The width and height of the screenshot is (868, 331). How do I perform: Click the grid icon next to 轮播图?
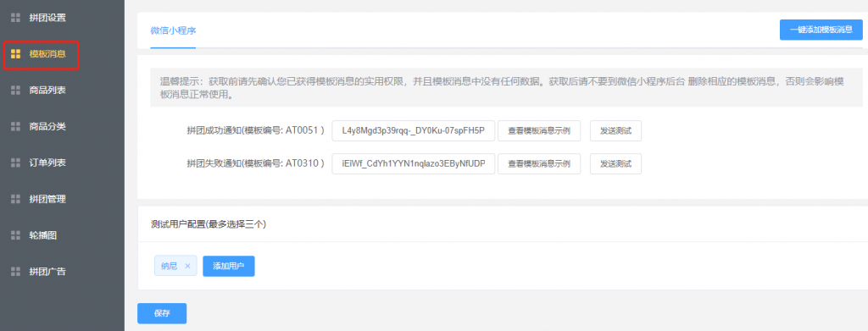coord(15,235)
